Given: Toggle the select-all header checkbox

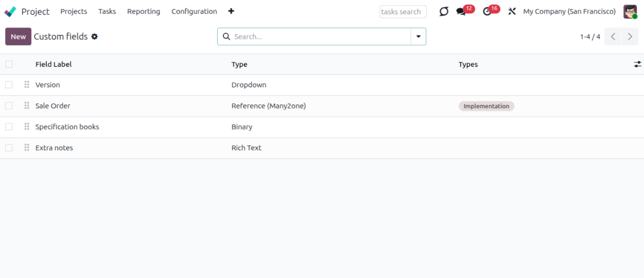Looking at the screenshot, I should 9,64.
